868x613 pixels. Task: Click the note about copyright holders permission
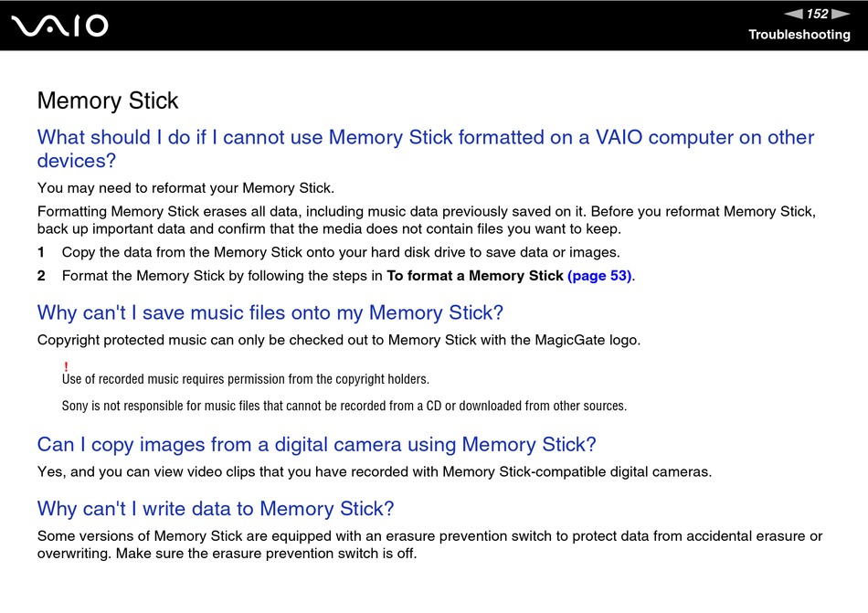tap(246, 379)
